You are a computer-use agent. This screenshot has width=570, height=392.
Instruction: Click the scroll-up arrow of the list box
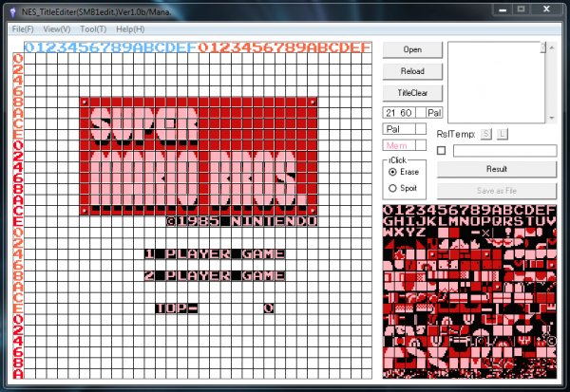551,47
